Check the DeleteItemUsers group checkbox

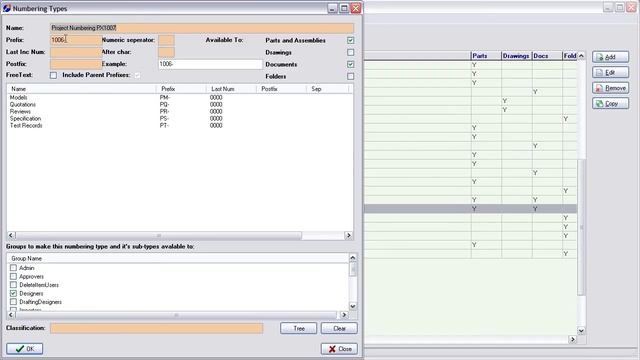[13, 284]
